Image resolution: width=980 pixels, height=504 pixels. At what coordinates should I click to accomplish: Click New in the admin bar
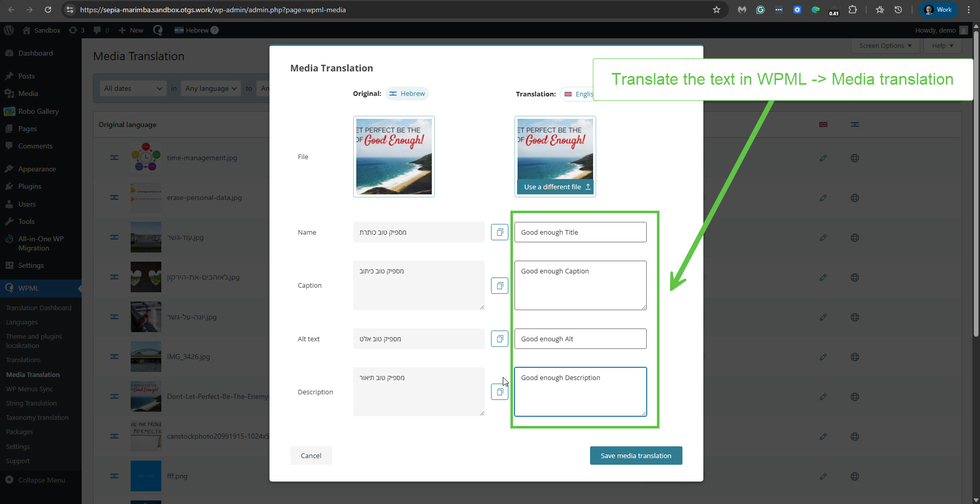point(131,30)
